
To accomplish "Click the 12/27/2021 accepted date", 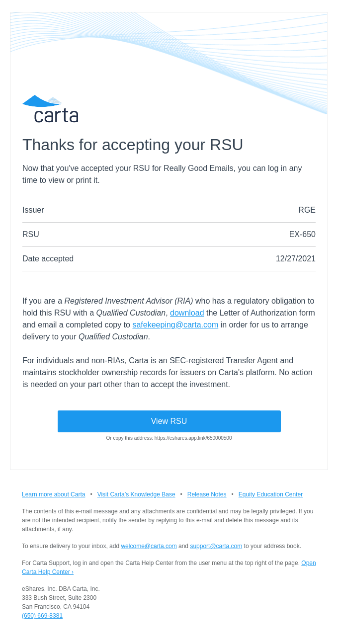I will coord(296,259).
